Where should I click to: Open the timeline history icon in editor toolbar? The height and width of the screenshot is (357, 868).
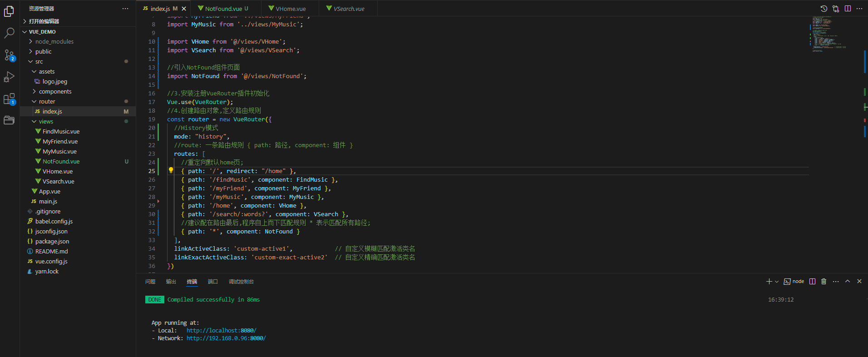tap(824, 9)
